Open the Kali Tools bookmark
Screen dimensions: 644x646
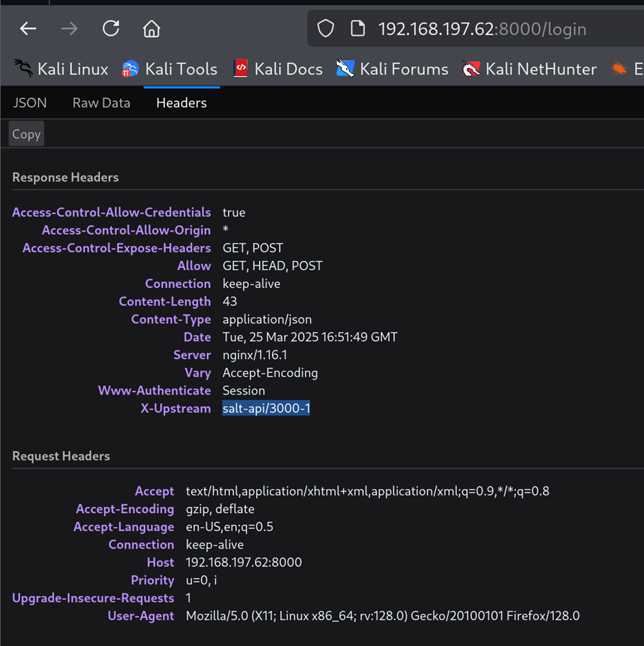coord(169,69)
